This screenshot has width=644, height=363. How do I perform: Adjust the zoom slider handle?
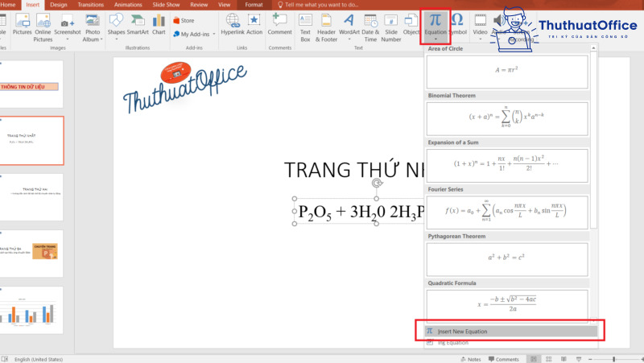(x=613, y=359)
